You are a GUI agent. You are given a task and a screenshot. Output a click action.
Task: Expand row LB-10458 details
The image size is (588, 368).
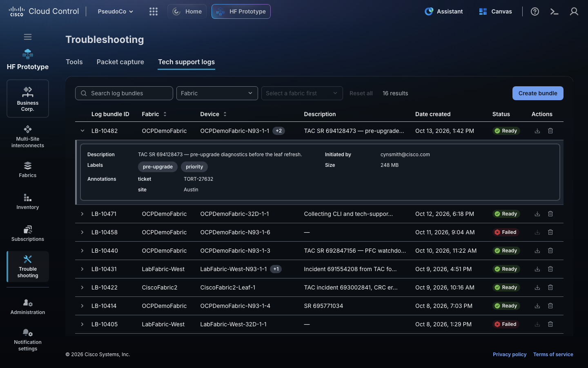[82, 232]
